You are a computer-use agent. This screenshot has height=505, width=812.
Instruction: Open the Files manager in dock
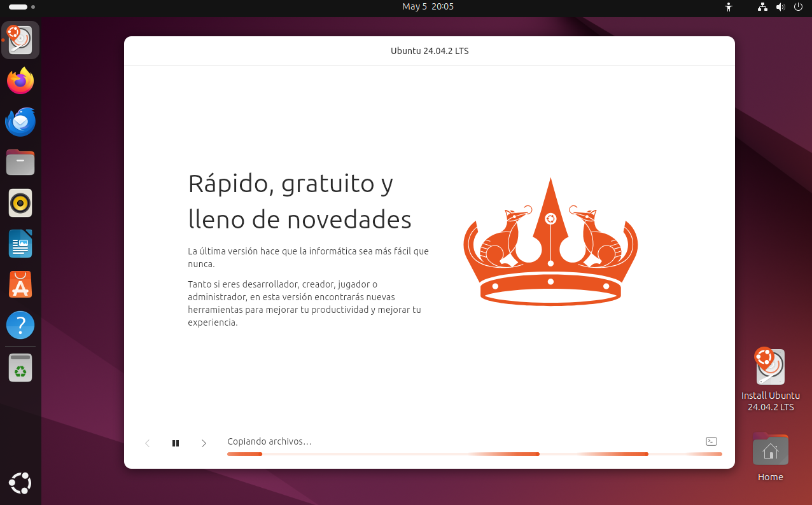[20, 162]
